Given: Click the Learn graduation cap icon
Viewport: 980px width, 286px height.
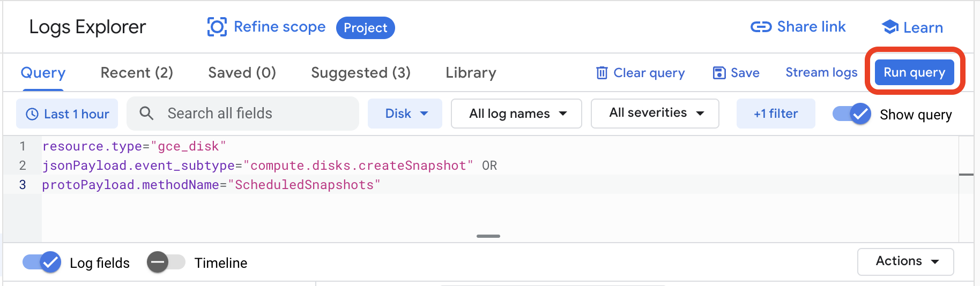Looking at the screenshot, I should 890,27.
